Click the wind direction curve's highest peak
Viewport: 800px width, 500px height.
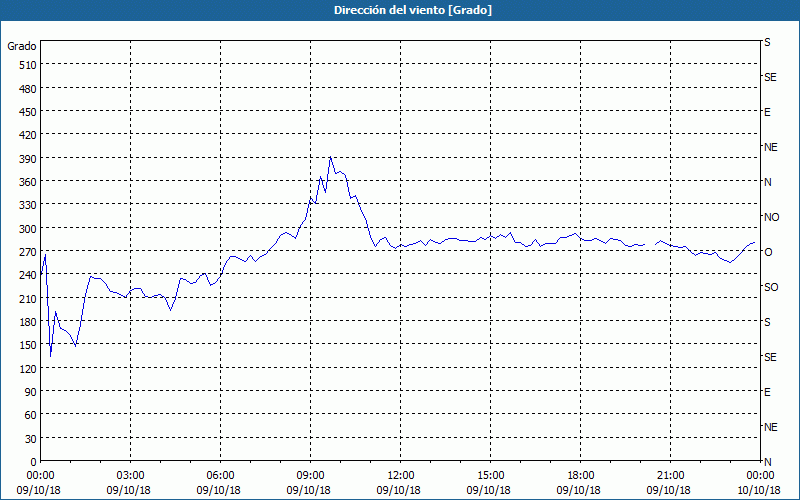pyautogui.click(x=331, y=157)
